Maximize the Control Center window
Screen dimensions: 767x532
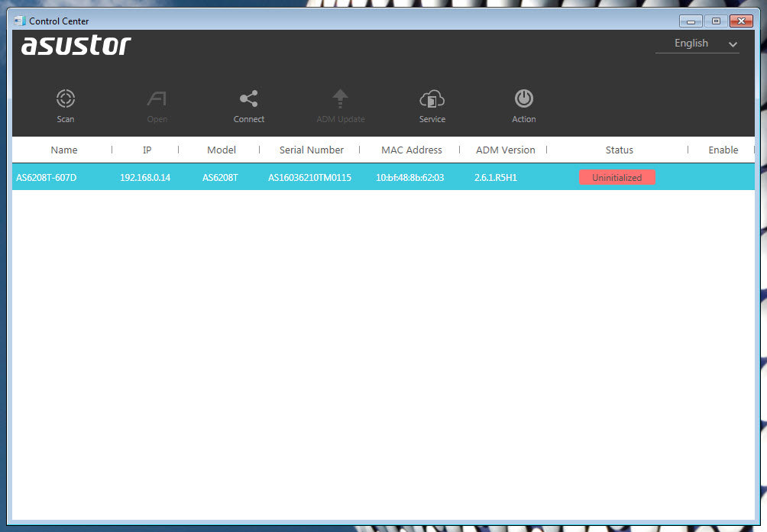(716, 21)
